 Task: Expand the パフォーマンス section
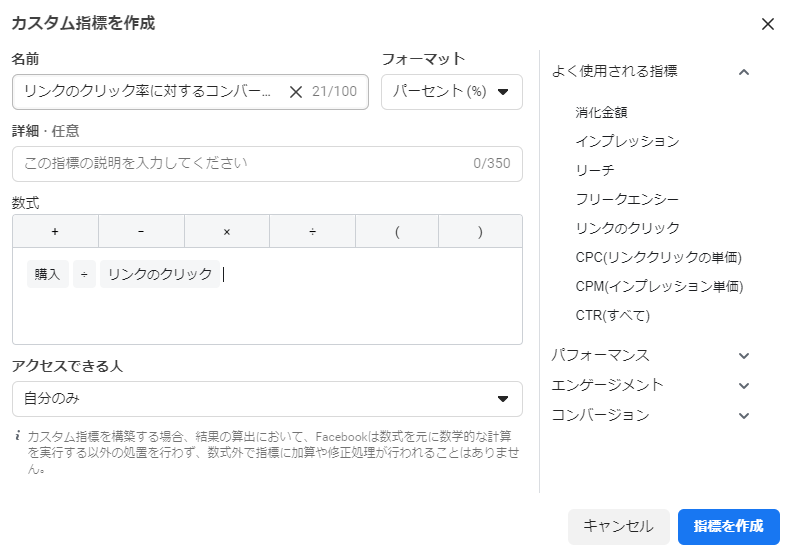pyautogui.click(x=743, y=355)
